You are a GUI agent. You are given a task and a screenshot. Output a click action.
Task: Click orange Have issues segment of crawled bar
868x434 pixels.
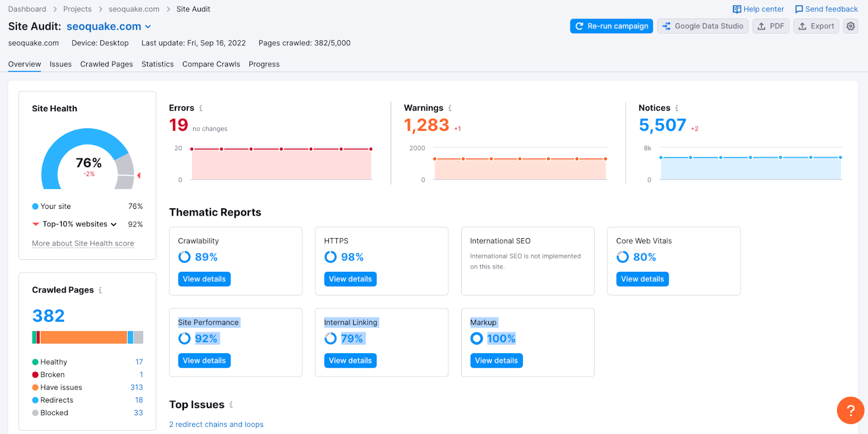tap(84, 337)
